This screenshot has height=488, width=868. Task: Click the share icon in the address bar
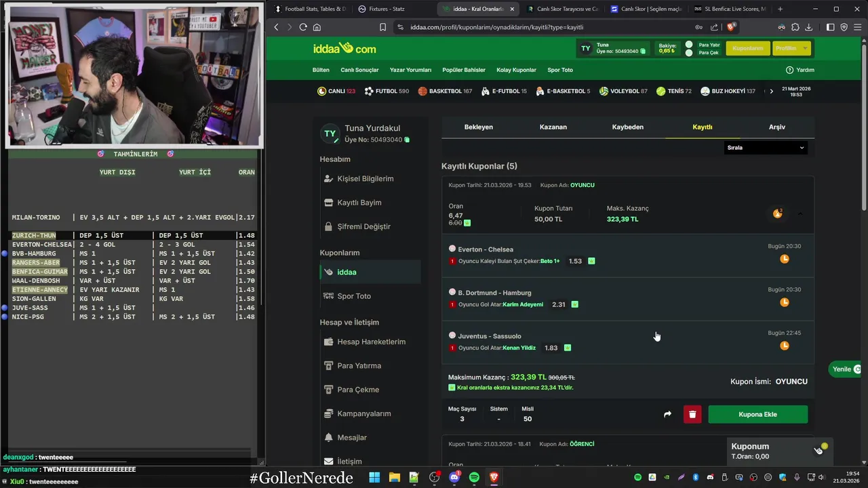click(x=714, y=27)
